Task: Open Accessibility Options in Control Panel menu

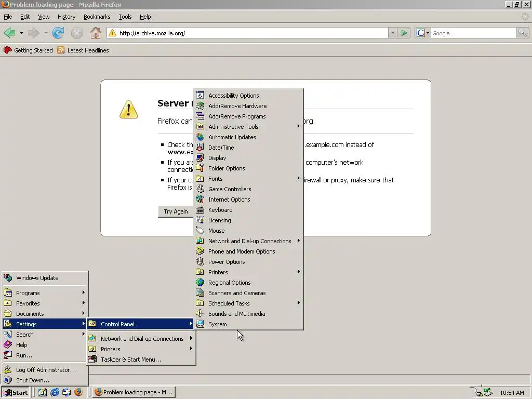Action: pos(249,96)
